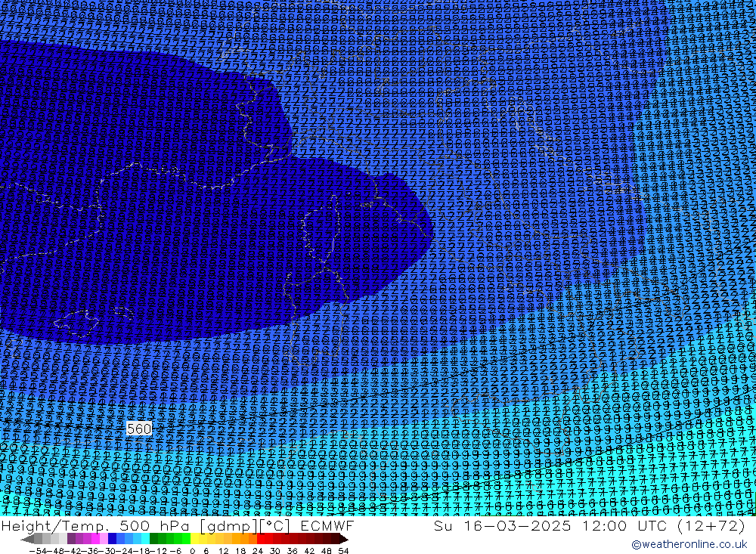Screen dimensions: 756x554
Task: Click the [°C] unit label
Action: coord(275,526)
